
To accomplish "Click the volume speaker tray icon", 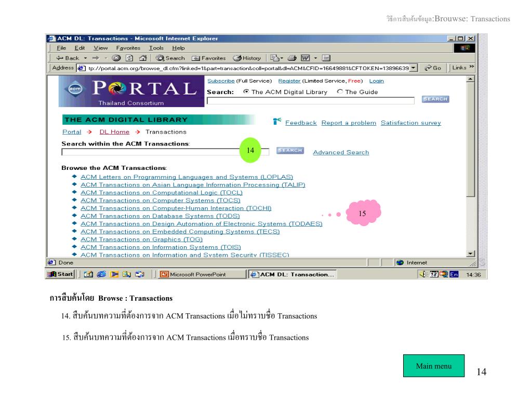I will 423,274.
